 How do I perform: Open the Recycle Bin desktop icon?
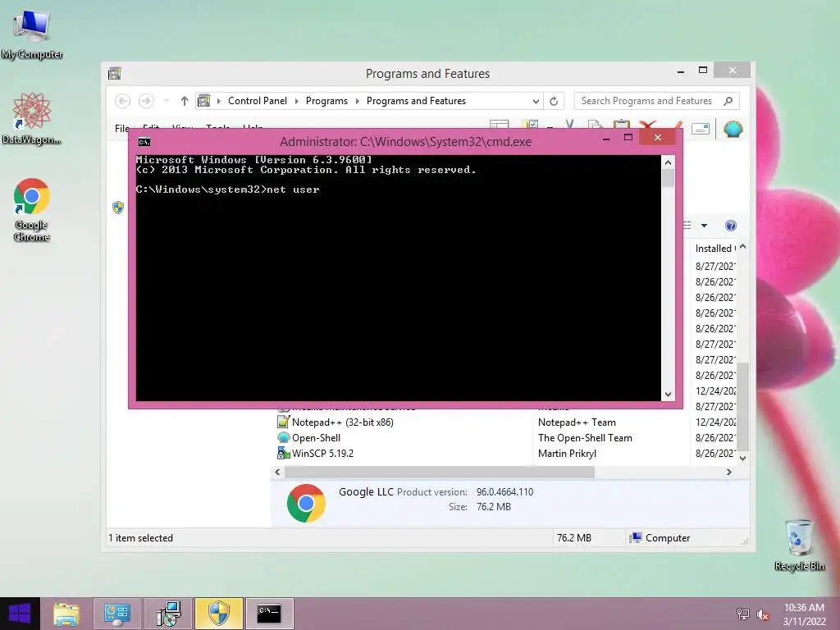click(x=799, y=545)
